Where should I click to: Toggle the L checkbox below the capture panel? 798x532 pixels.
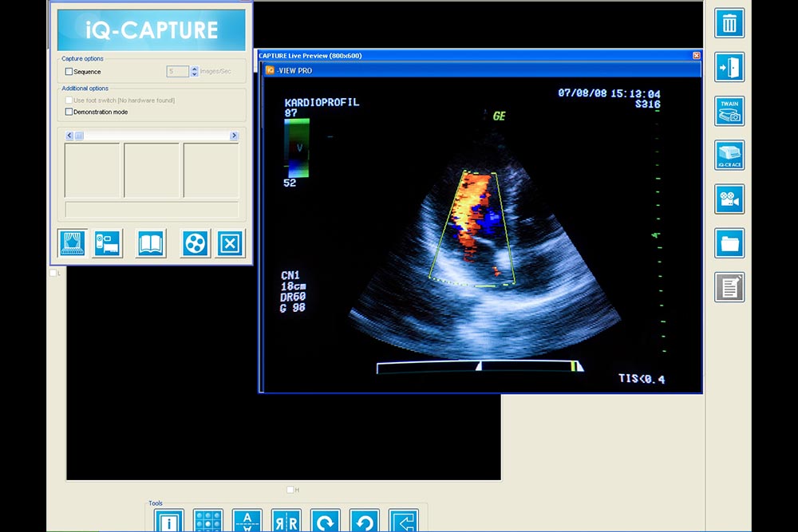(53, 273)
